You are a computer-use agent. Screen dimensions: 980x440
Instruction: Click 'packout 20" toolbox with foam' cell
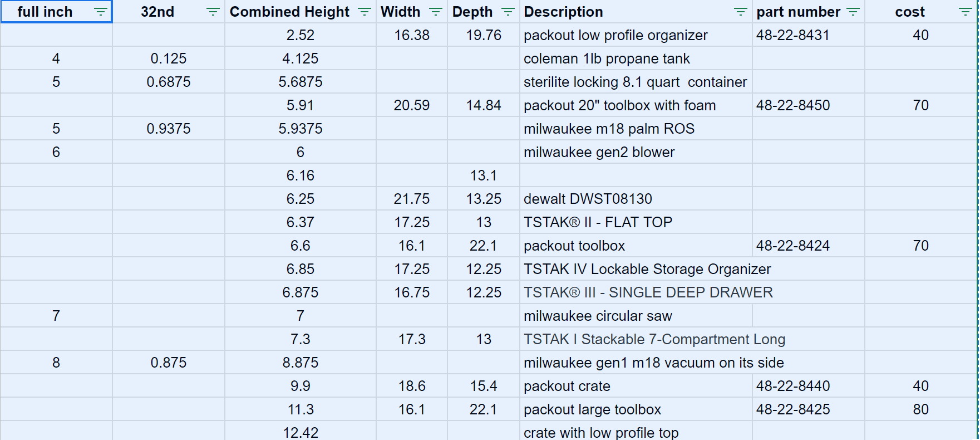coord(636,105)
